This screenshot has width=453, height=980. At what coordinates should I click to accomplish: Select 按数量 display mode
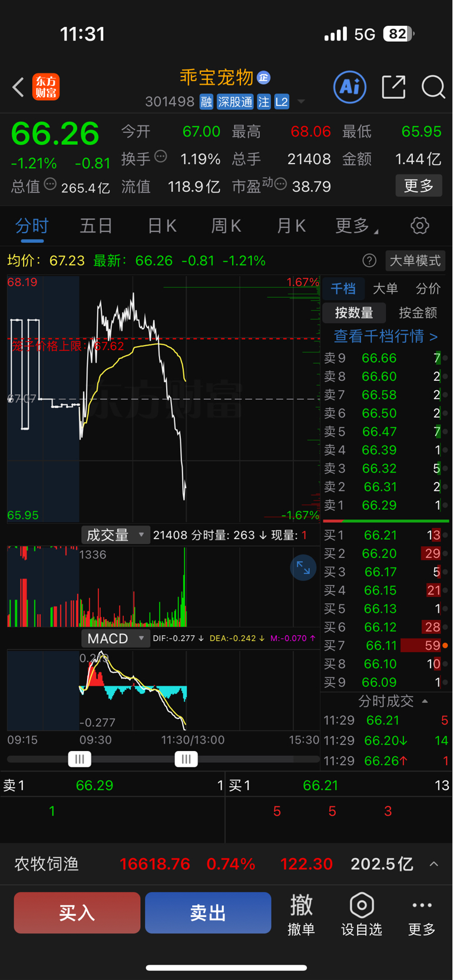pos(354,313)
